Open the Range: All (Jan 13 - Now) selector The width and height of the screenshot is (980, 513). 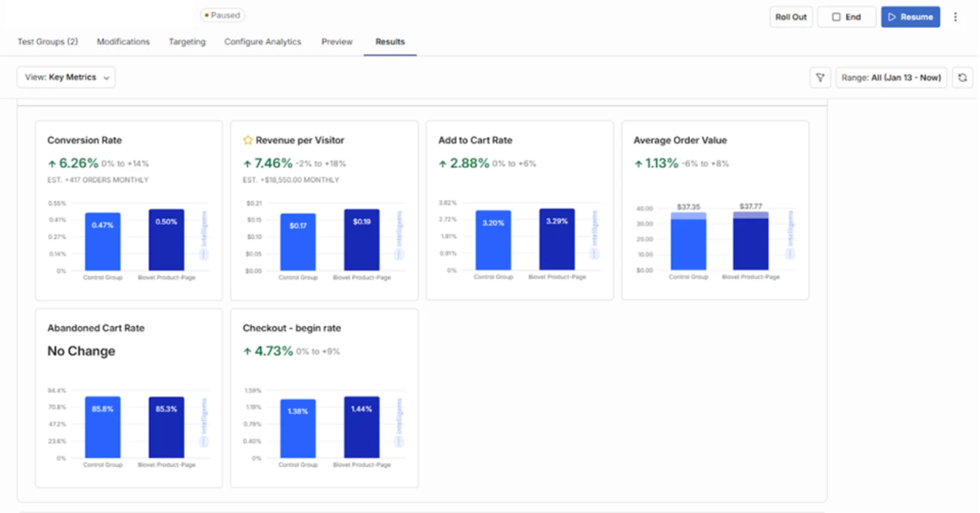coord(891,78)
